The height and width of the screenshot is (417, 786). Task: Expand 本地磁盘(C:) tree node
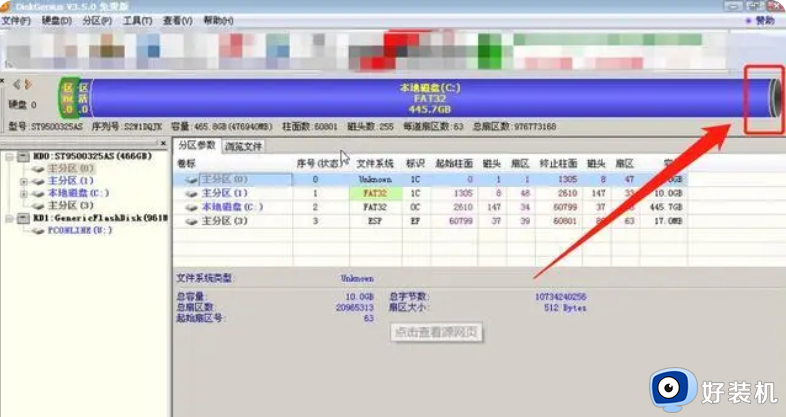click(23, 193)
